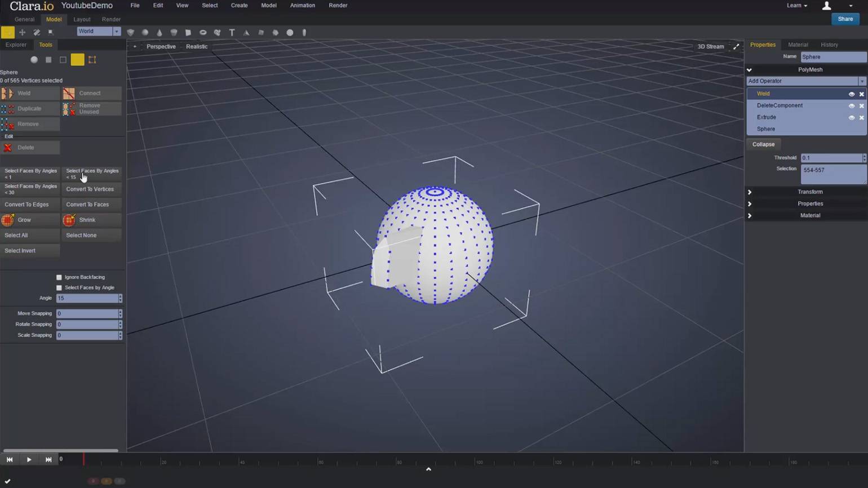Click the Text primitive icon
This screenshot has width=868, height=488.
point(232,33)
